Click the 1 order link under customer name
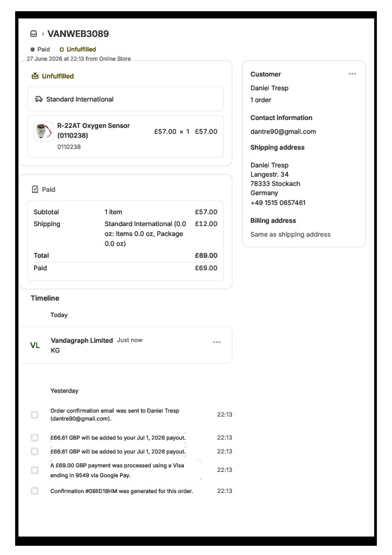This screenshot has height=555, width=392. 261,100
